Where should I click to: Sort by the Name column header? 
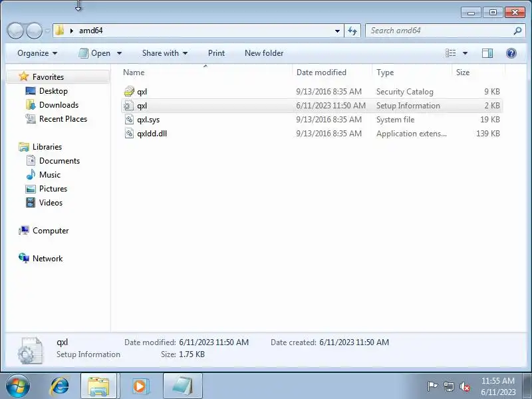pyautogui.click(x=206, y=72)
